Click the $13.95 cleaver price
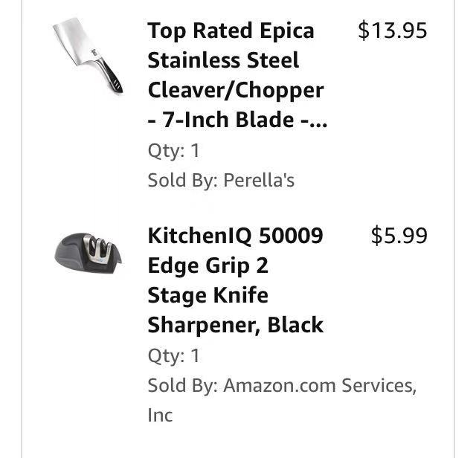 pos(392,30)
